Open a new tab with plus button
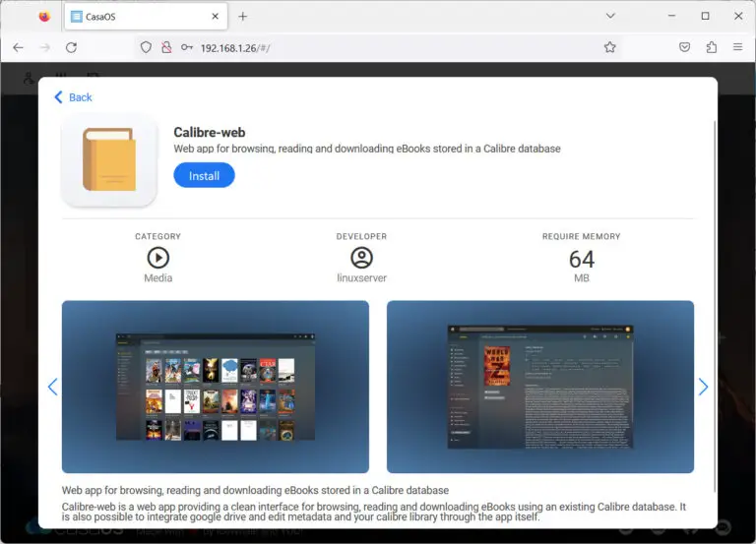Viewport: 756px width, 544px height. point(243,17)
